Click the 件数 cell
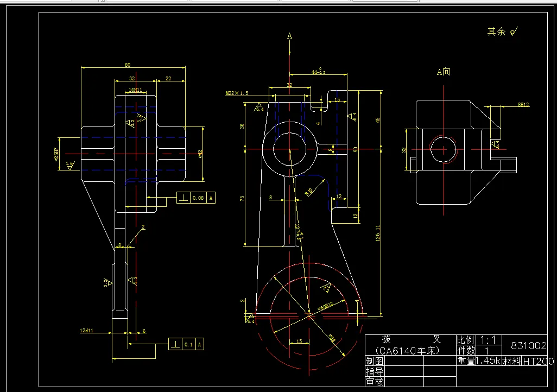 (466, 350)
